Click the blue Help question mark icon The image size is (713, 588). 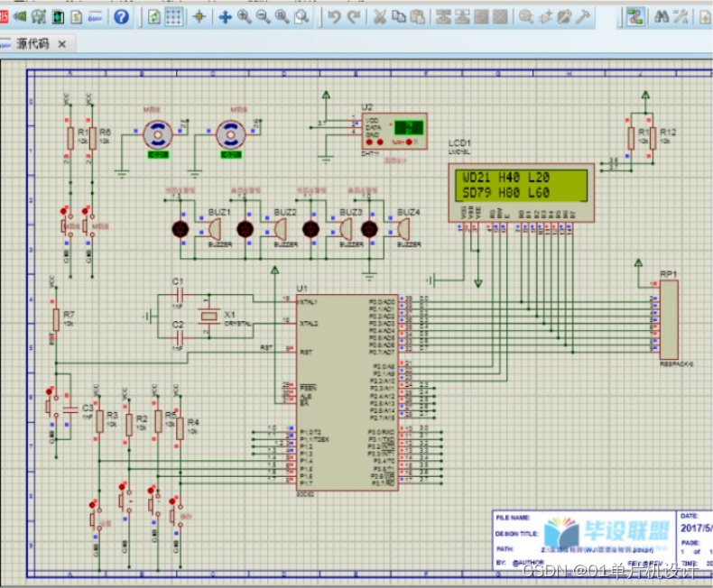tap(121, 17)
